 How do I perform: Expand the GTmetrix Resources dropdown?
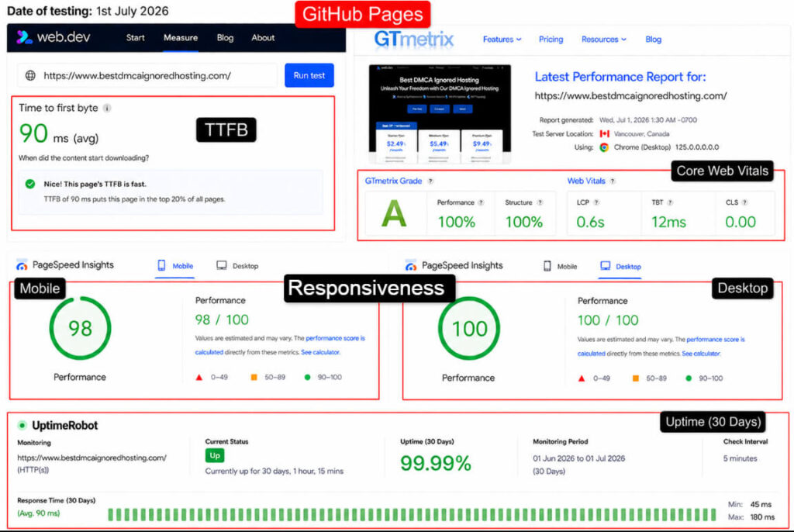pyautogui.click(x=603, y=39)
